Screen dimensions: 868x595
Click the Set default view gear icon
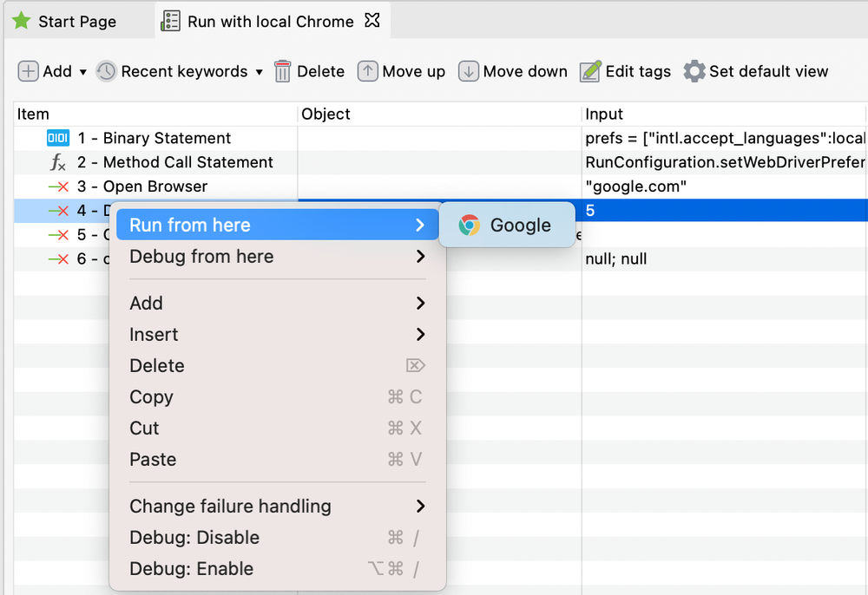coord(693,71)
